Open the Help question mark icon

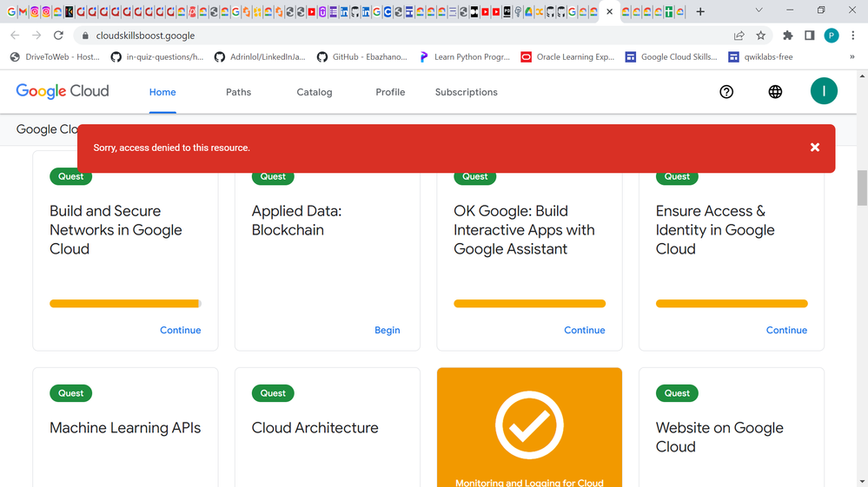click(726, 92)
